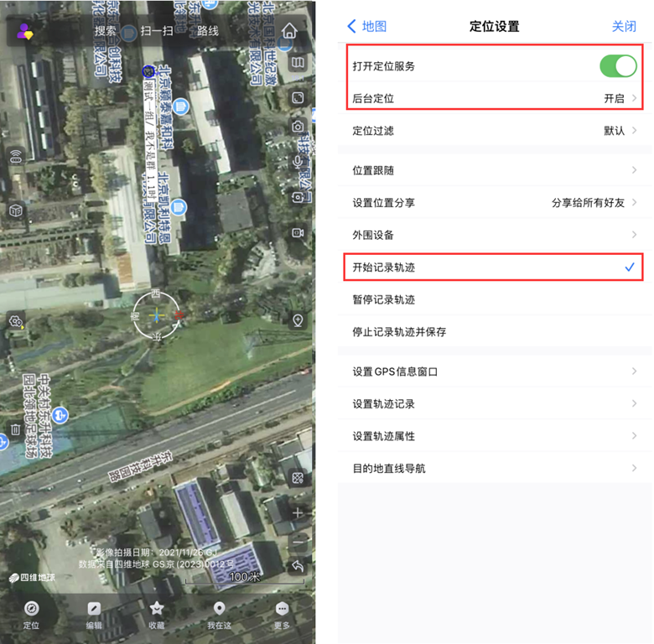Tap the home icon on map
The image size is (654, 644).
289,32
